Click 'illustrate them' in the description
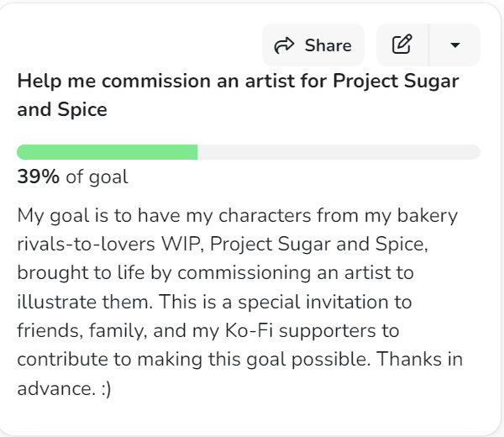 click(x=85, y=302)
